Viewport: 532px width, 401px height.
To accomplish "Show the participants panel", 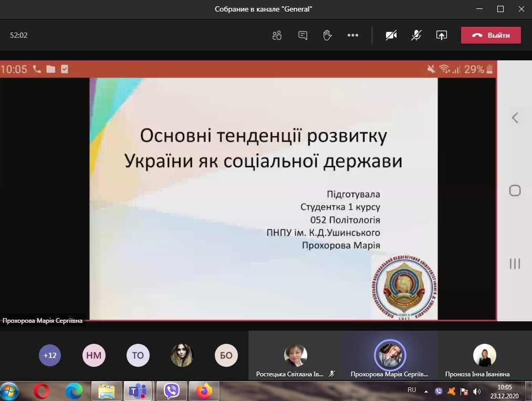I will (x=277, y=35).
